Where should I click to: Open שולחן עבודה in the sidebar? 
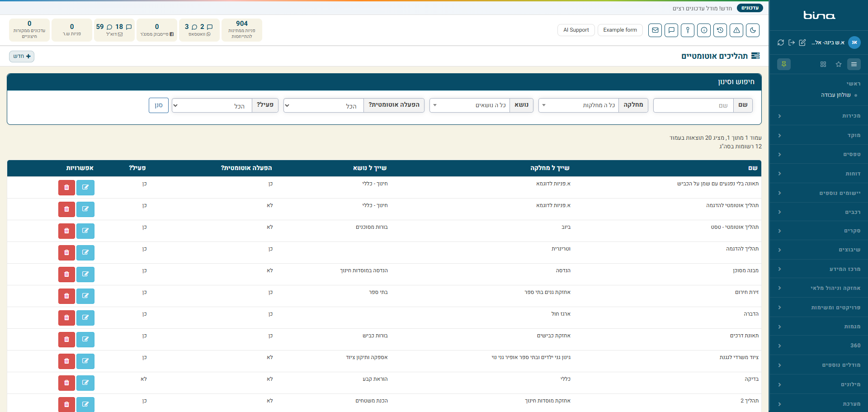pos(836,95)
